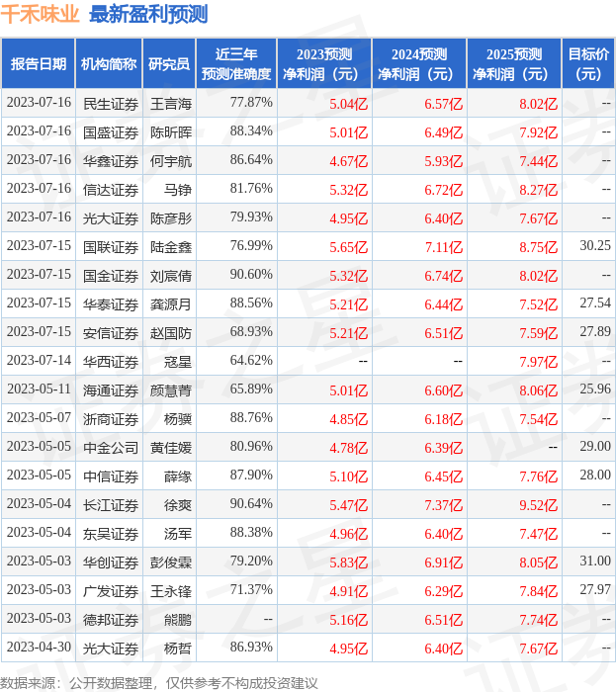Click the 华鑫证券 institution cell
This screenshot has width=616, height=692.
[x=111, y=161]
